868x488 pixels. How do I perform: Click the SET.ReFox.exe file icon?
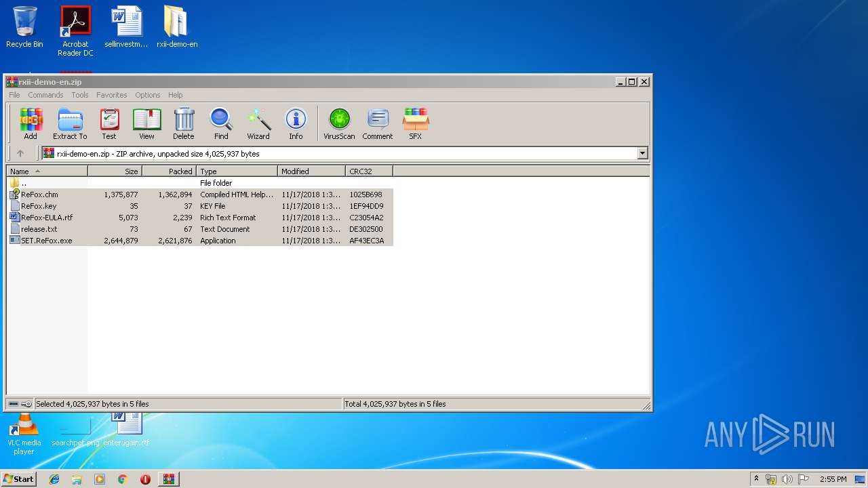point(15,241)
